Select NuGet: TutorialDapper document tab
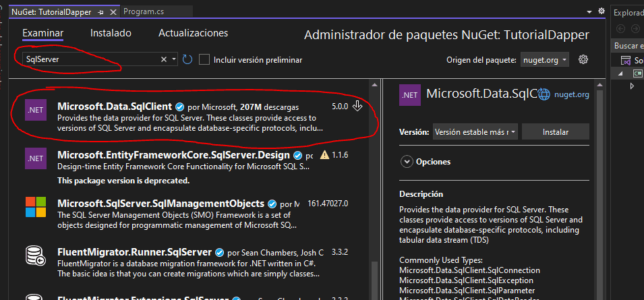The height and width of the screenshot is (300, 644). 51,12
